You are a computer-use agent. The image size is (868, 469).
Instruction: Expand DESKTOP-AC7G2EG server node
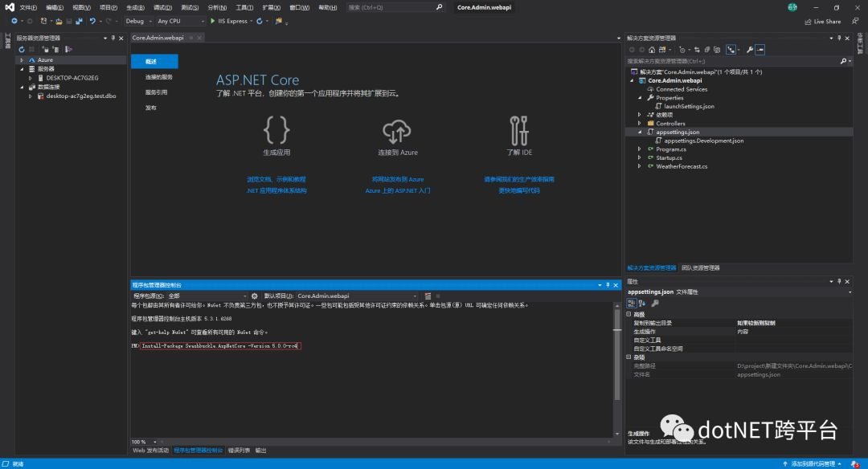point(30,78)
